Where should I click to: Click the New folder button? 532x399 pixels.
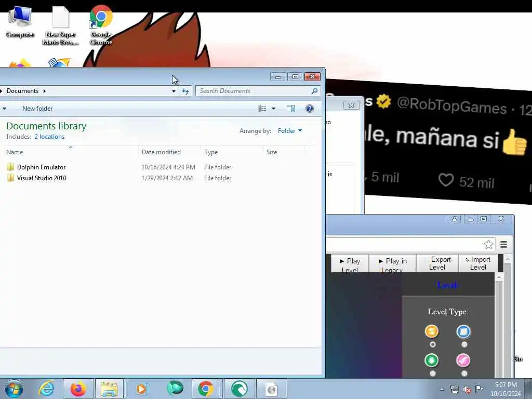[x=37, y=109]
